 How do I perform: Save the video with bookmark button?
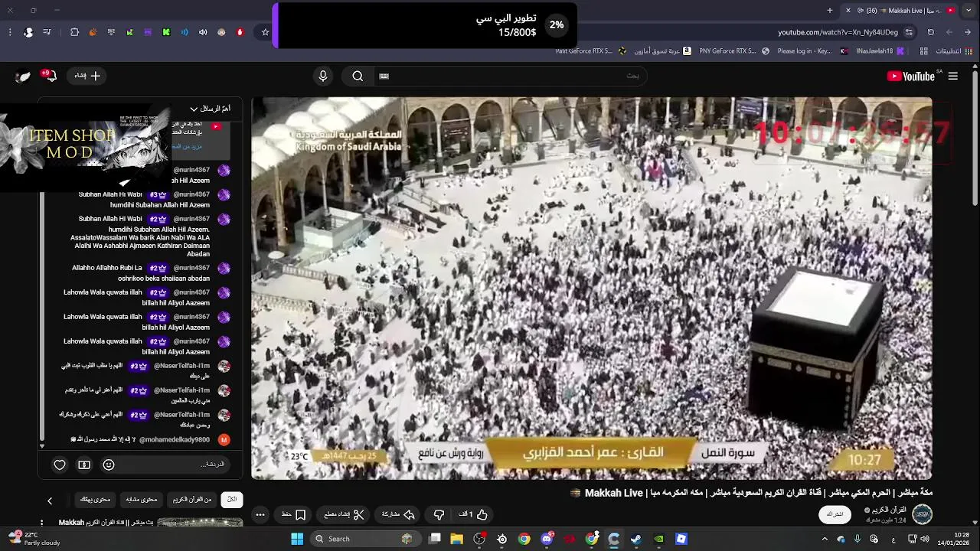pos(294,514)
